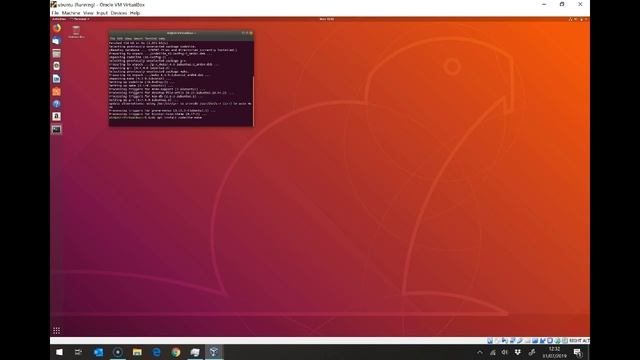640x360 pixels.
Task: Expand the Terminal app menu in top bar
Action: [80, 19]
